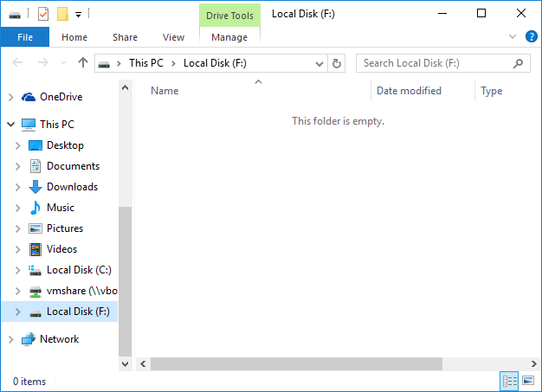Screen dimensions: 542x392
Task: Expand the Videos tree node
Action: 17,249
